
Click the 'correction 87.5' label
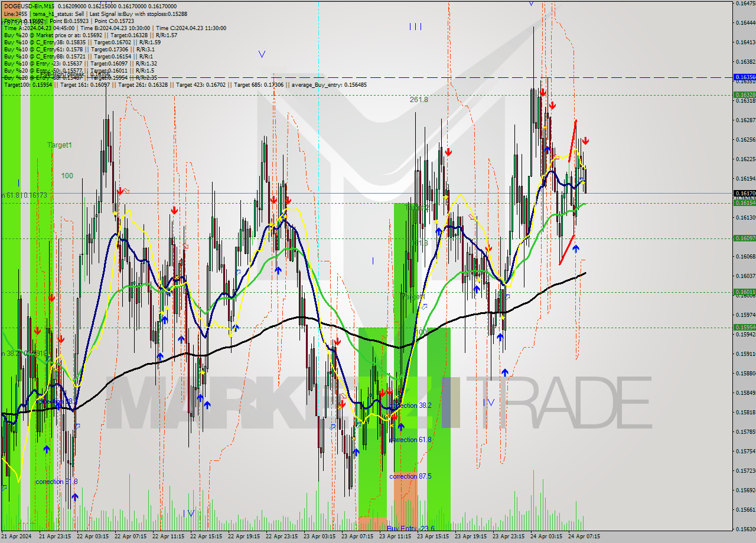tap(410, 476)
